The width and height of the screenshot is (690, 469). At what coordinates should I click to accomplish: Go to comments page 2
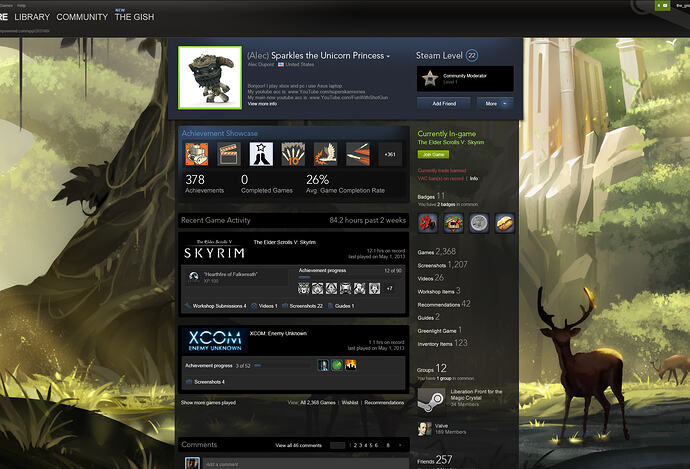355,445
